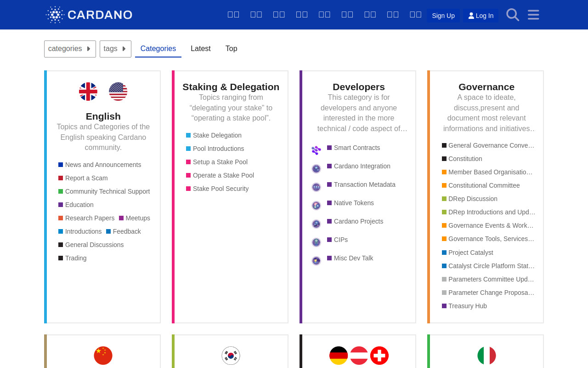Viewport: 588px width, 368px height.
Task: Open Governance Tools, Services subcategory
Action: pos(488,239)
